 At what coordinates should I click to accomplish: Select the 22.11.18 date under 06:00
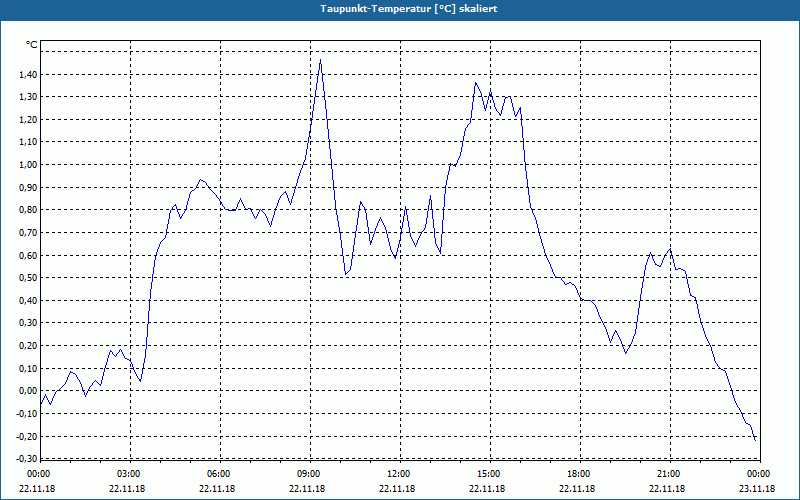coord(217,488)
